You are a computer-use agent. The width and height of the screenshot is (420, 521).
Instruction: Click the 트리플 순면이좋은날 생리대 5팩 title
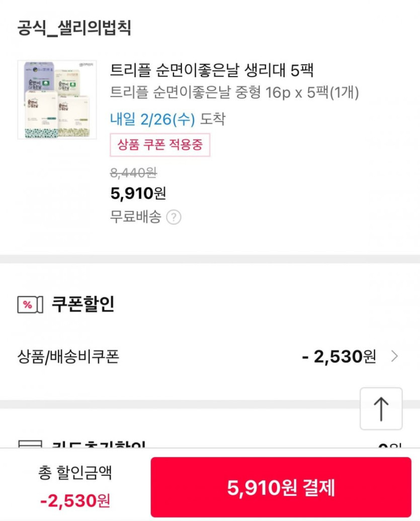tap(212, 70)
